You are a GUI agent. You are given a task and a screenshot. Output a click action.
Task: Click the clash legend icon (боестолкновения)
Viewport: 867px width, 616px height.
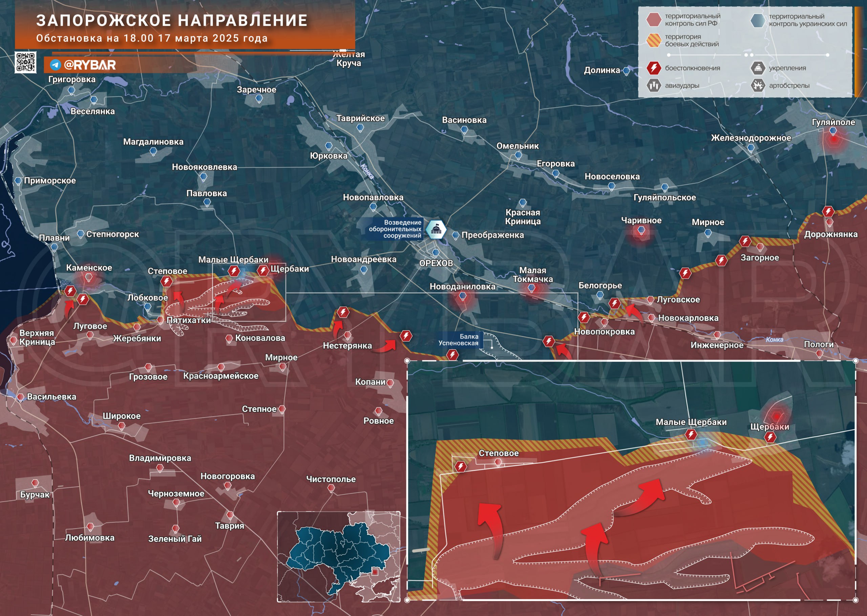(654, 68)
